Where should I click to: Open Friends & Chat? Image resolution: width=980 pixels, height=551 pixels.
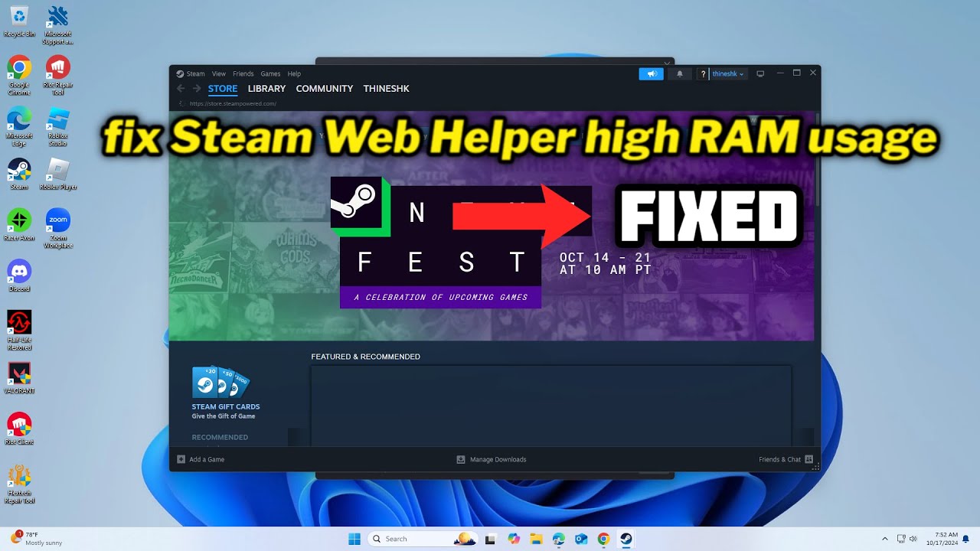786,459
